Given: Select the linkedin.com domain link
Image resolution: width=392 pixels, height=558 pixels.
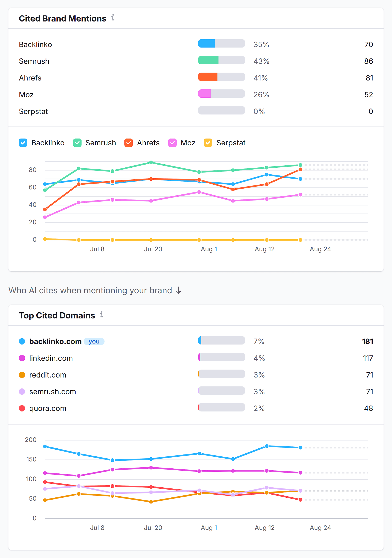Looking at the screenshot, I should coord(51,358).
